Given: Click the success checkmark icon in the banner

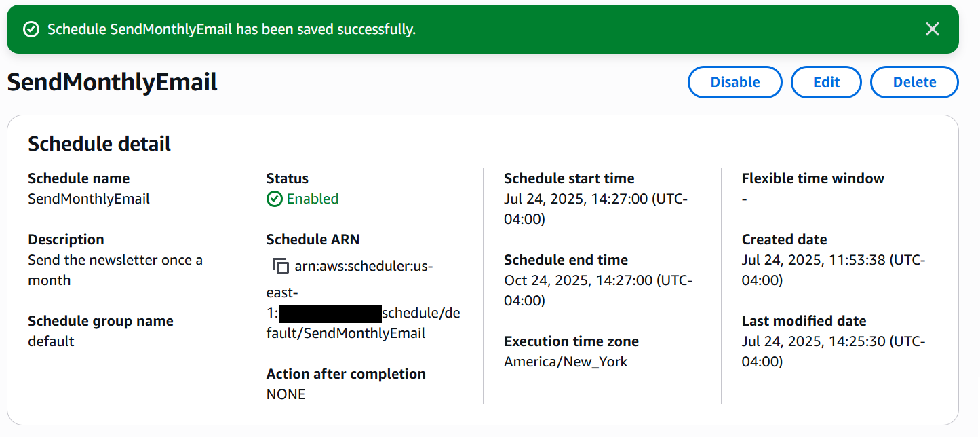Looking at the screenshot, I should coord(31,29).
